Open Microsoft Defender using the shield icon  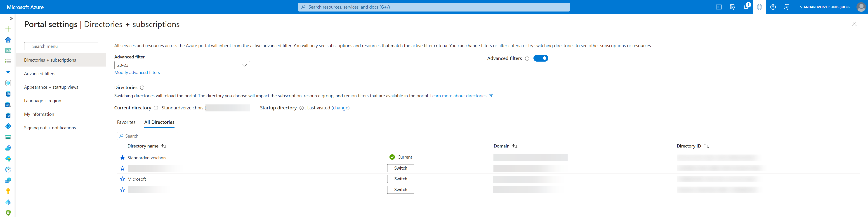click(x=8, y=213)
